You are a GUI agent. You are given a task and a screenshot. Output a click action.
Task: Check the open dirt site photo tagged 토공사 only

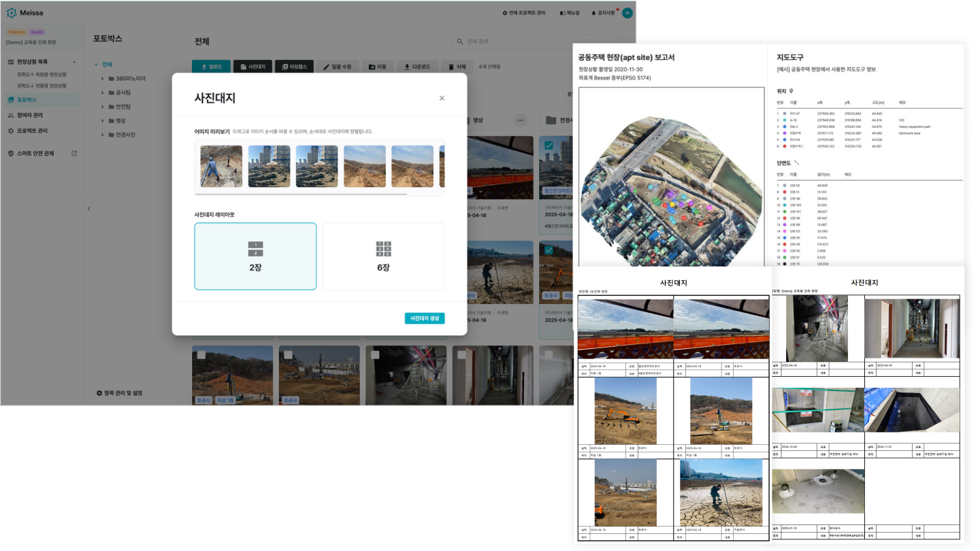(x=289, y=354)
